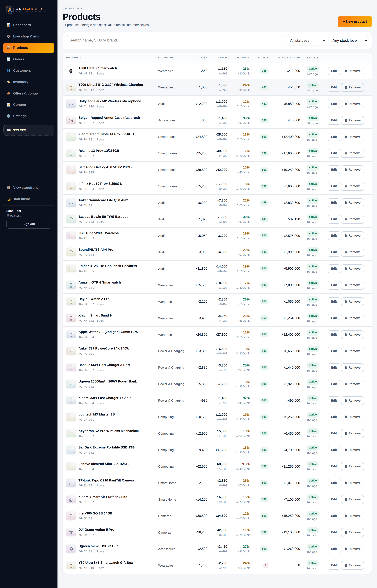The image size is (377, 588).
Task: Toggle Dark theme
Action: (x=29, y=199)
